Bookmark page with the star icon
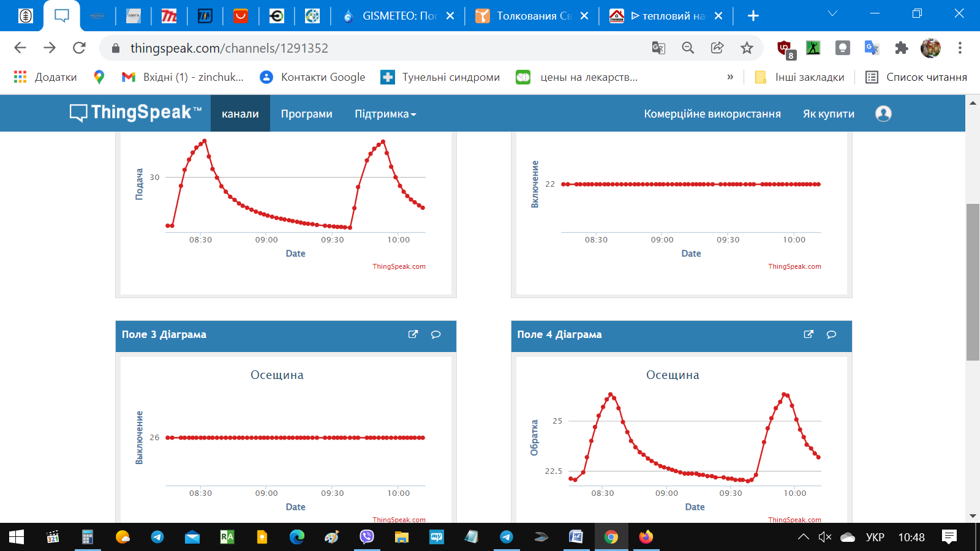Image resolution: width=980 pixels, height=551 pixels. [747, 48]
